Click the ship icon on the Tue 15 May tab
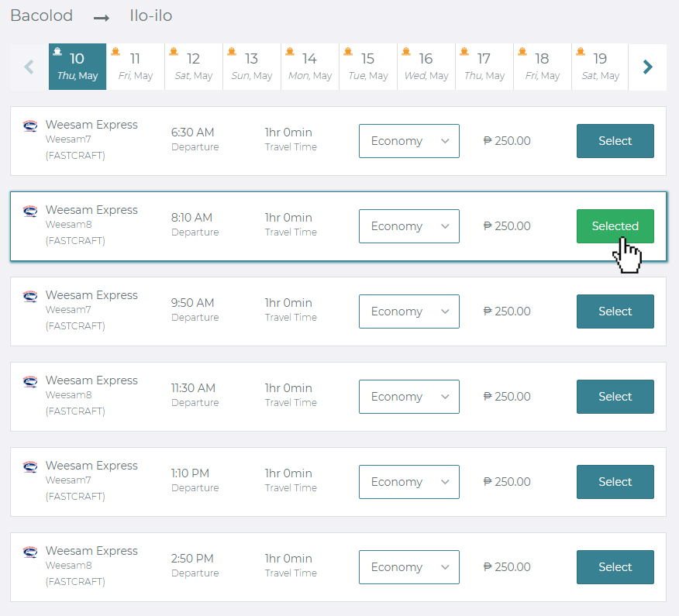Viewport: 679px width, 616px height. click(x=348, y=52)
